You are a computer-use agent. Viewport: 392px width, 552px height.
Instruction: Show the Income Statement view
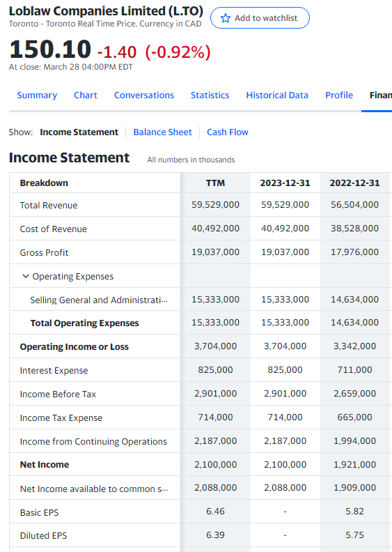coord(79,132)
